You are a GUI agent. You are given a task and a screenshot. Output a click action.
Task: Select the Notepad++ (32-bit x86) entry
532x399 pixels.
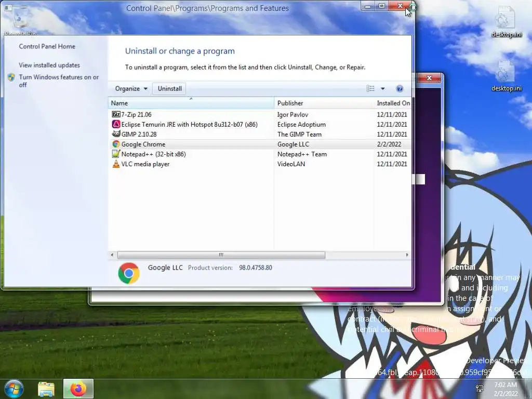coord(153,154)
